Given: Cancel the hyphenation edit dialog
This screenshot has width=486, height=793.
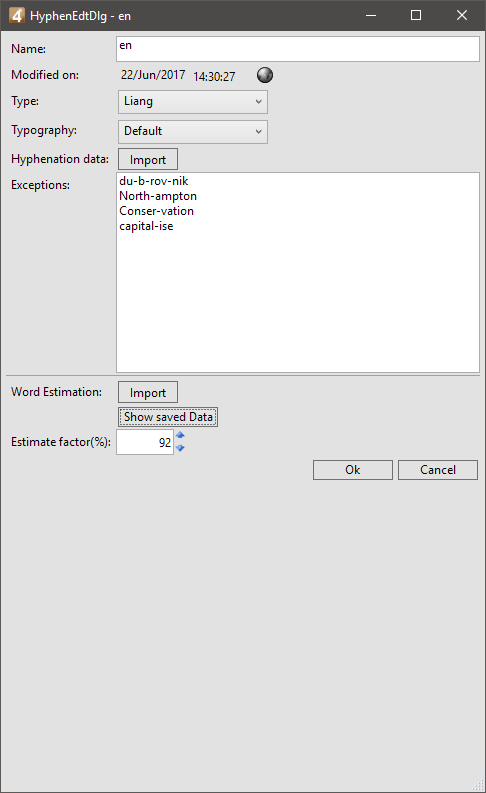Looking at the screenshot, I should click(437, 470).
